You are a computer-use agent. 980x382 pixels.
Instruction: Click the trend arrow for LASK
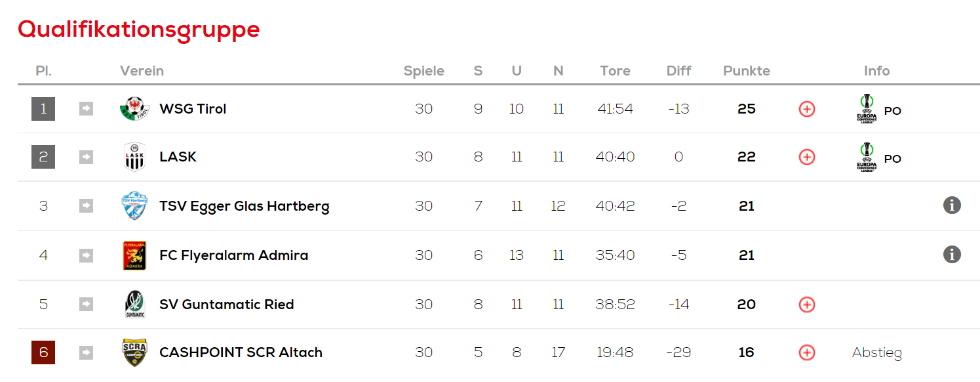[x=86, y=157]
